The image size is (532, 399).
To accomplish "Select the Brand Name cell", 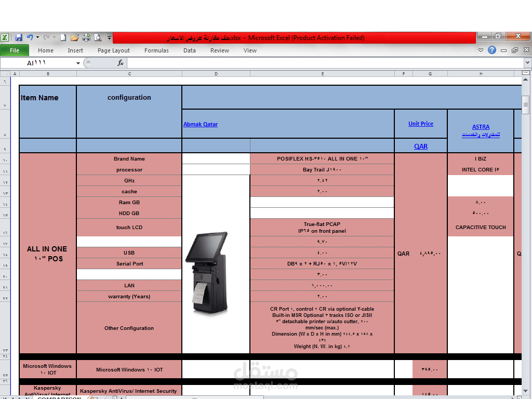I will tap(129, 159).
